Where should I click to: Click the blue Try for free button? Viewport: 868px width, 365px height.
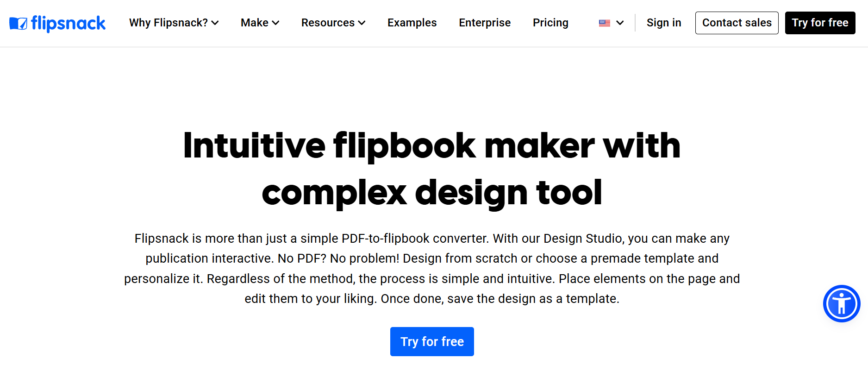click(x=432, y=342)
